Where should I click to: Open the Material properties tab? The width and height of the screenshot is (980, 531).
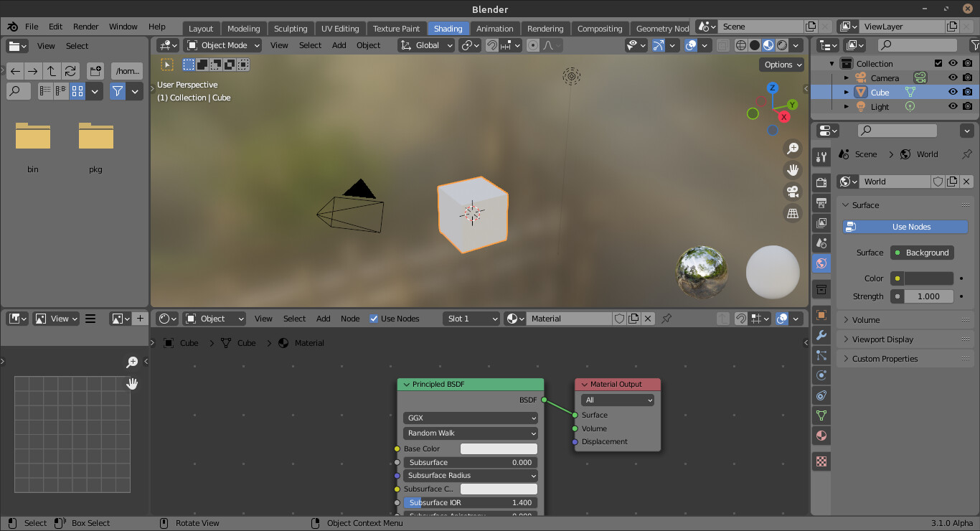click(821, 436)
